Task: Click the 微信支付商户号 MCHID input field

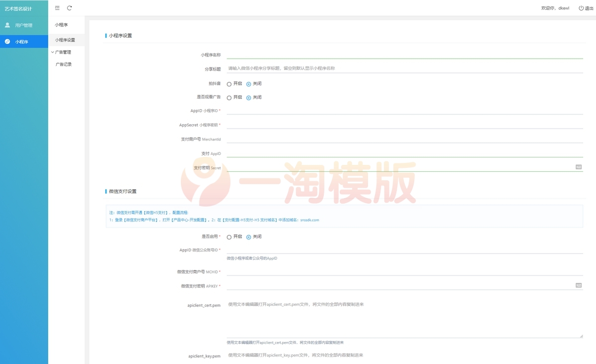Action: pos(405,272)
